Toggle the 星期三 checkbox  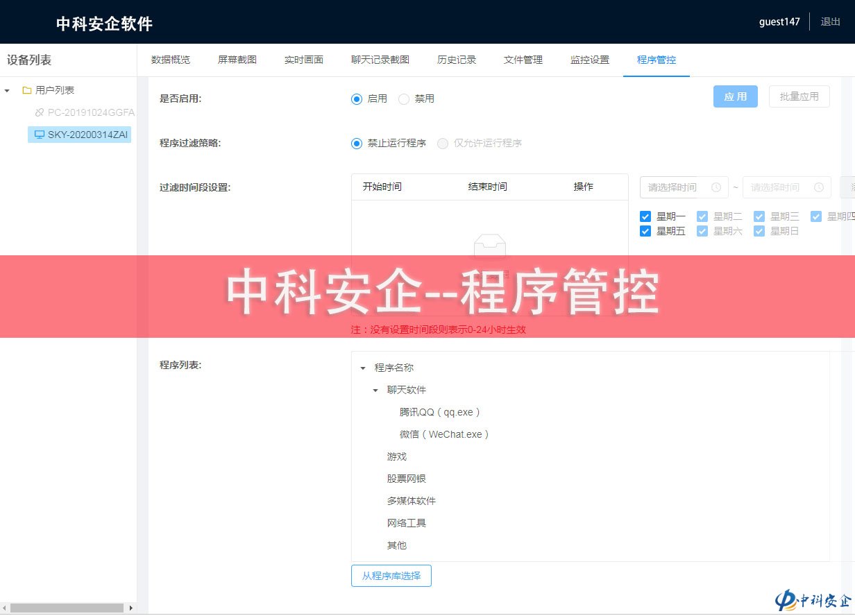pyautogui.click(x=759, y=216)
